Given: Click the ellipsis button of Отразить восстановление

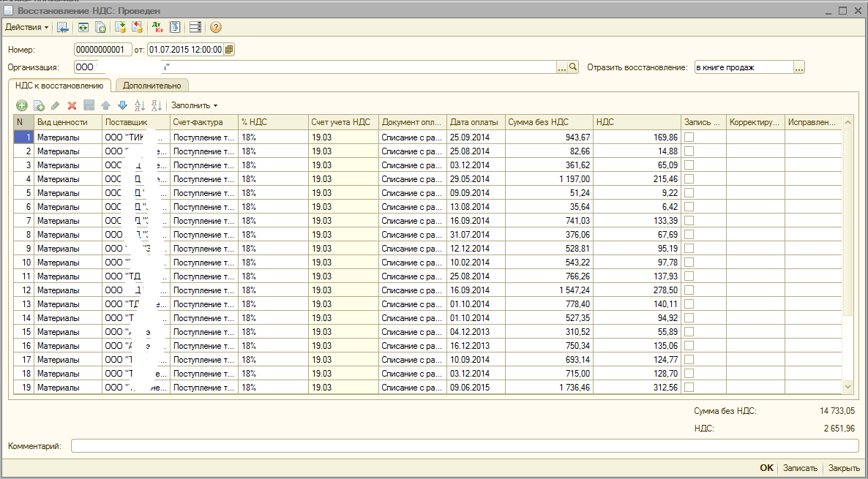Looking at the screenshot, I should click(x=799, y=67).
